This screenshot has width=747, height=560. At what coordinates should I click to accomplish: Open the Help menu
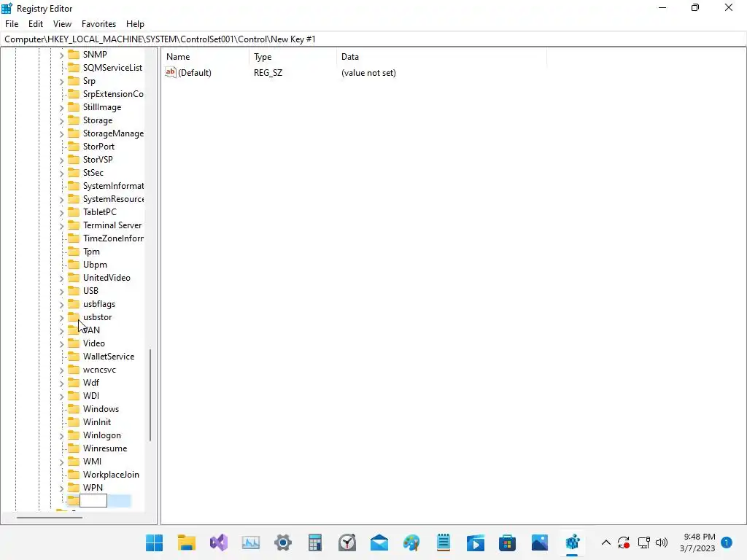tap(135, 24)
